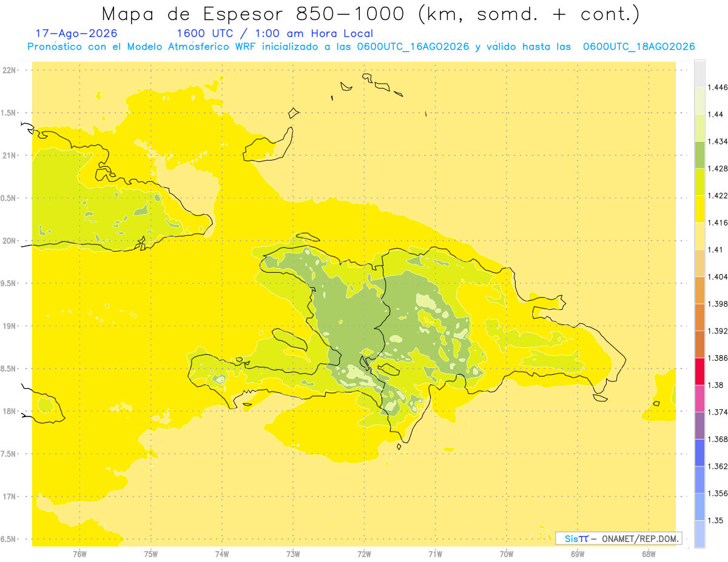Screen dimensions: 728x562
Task: Click the '21N' latitude label
Action: pos(10,155)
